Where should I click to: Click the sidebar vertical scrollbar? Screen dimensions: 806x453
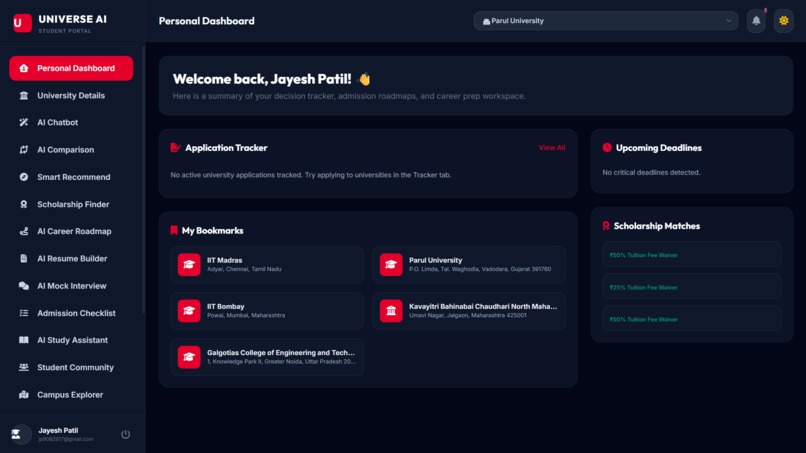(x=143, y=180)
